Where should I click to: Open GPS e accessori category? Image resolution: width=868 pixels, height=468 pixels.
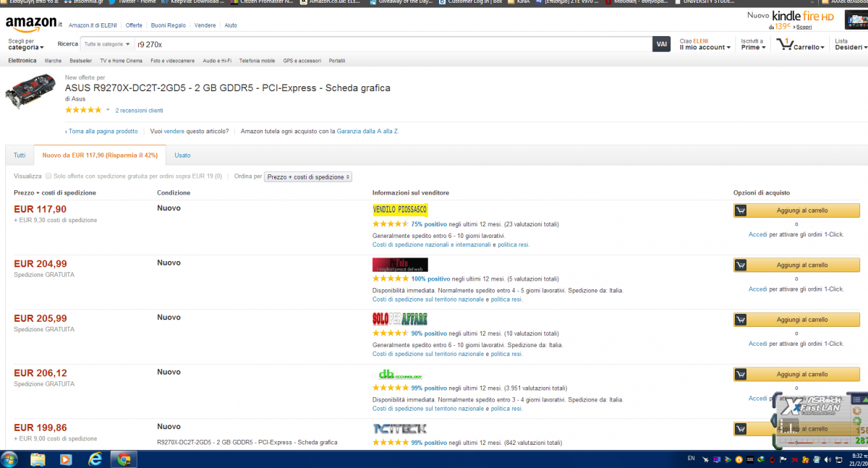(x=302, y=61)
